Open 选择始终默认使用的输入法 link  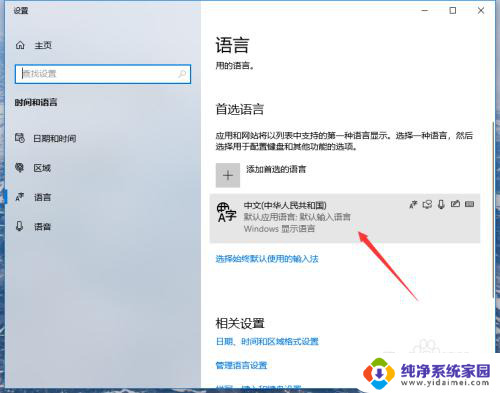[x=267, y=259]
